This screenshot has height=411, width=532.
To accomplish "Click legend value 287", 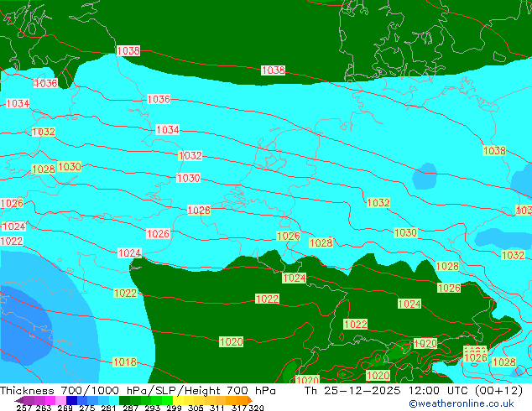I will (x=130, y=408).
